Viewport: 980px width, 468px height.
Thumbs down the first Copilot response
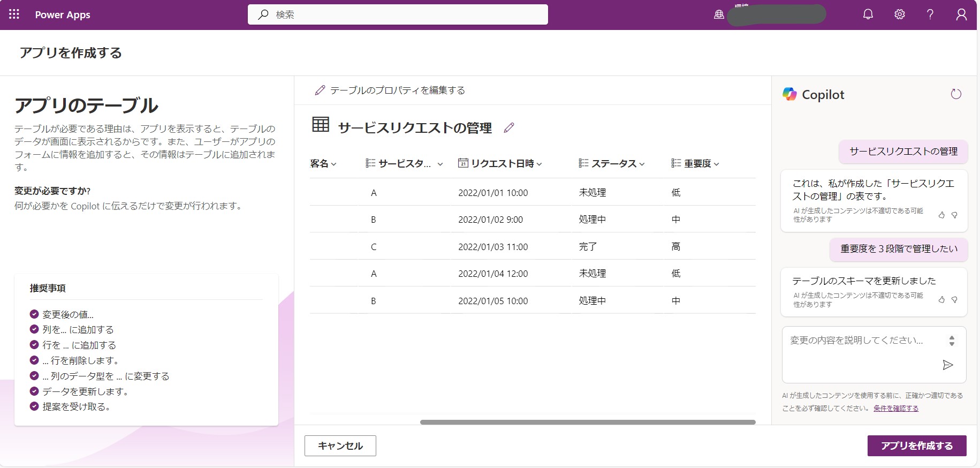pos(954,215)
